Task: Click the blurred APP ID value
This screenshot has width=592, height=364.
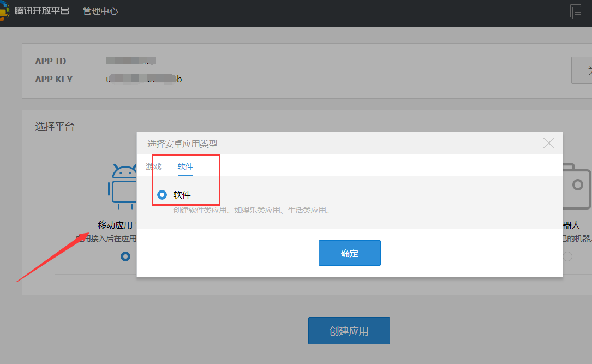Action: point(131,61)
